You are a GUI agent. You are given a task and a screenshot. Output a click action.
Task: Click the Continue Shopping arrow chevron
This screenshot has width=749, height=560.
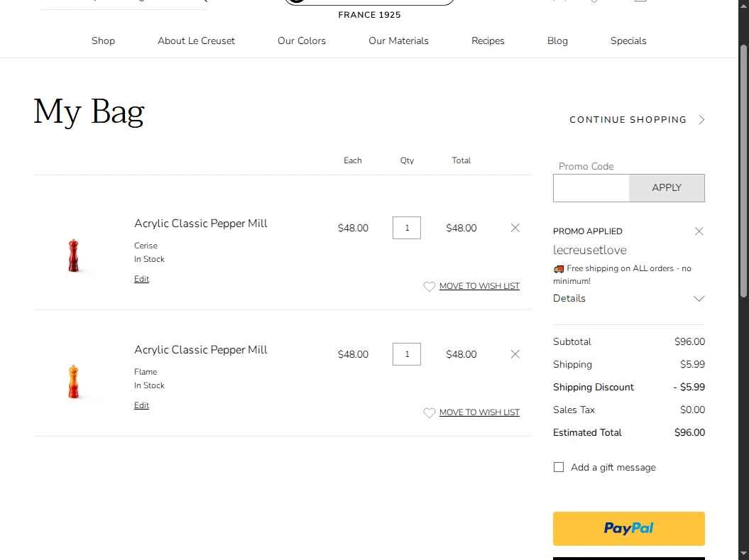(x=701, y=120)
